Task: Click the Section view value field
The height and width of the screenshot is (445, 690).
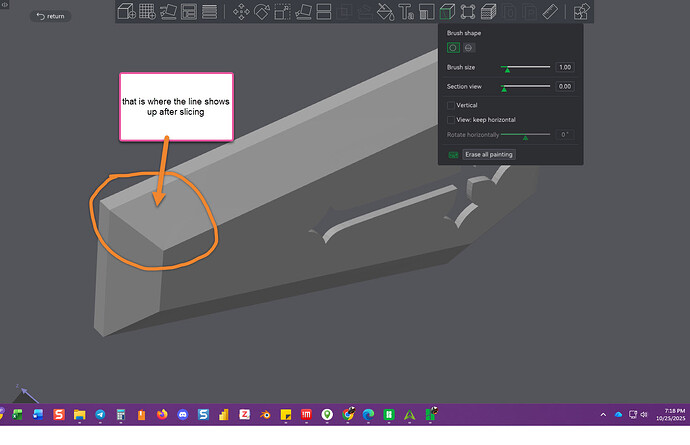Action: coord(565,86)
